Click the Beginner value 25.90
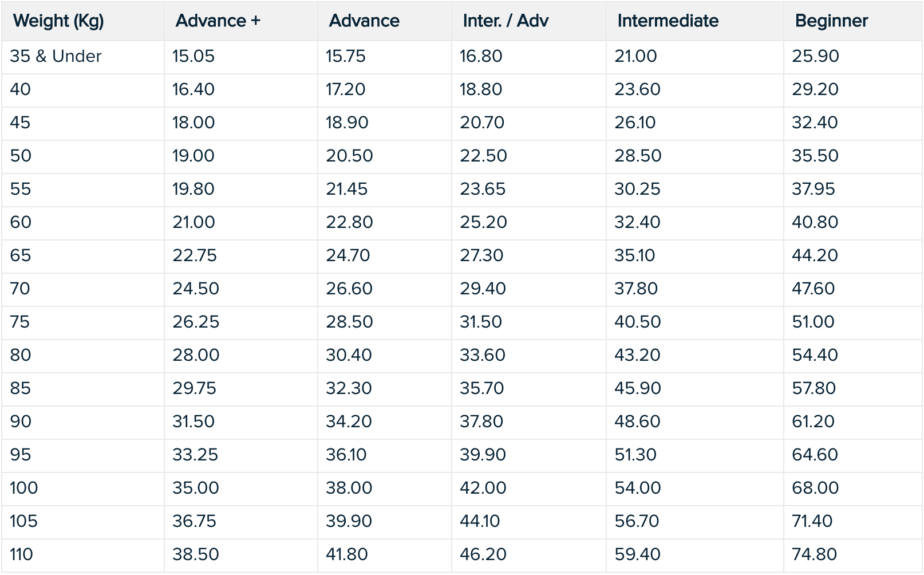Image resolution: width=924 pixels, height=575 pixels. [x=815, y=56]
